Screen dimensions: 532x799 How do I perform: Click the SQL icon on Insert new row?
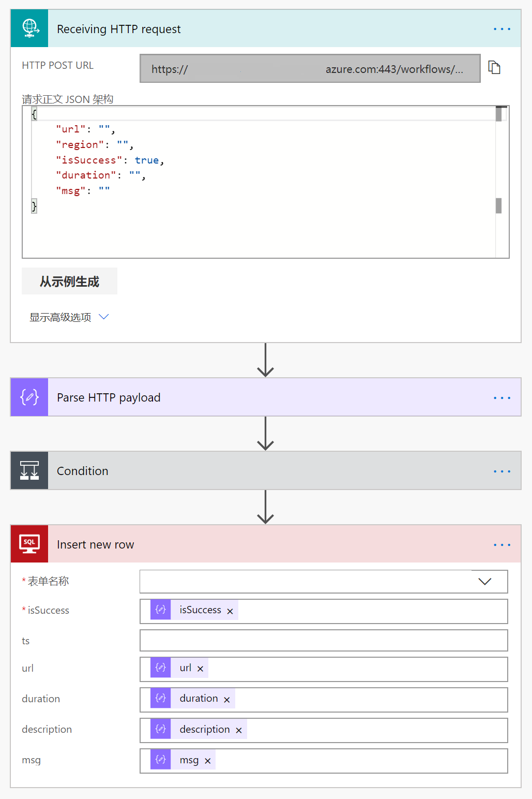click(29, 544)
